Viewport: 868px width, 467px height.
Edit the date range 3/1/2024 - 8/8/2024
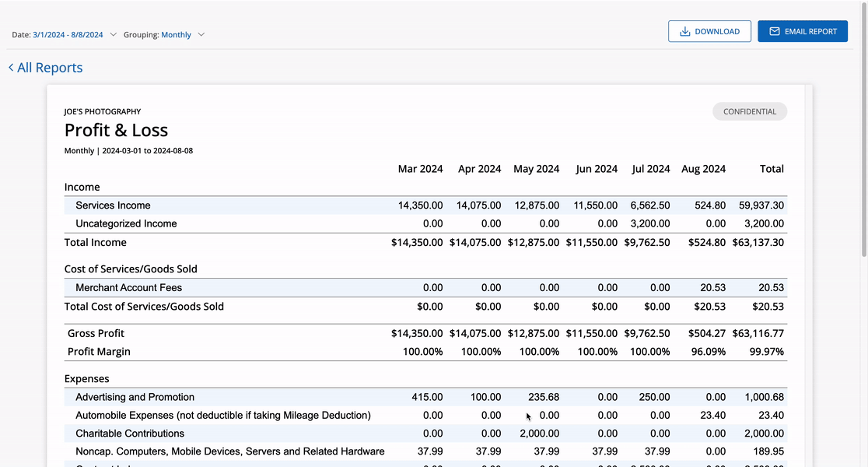[66, 34]
